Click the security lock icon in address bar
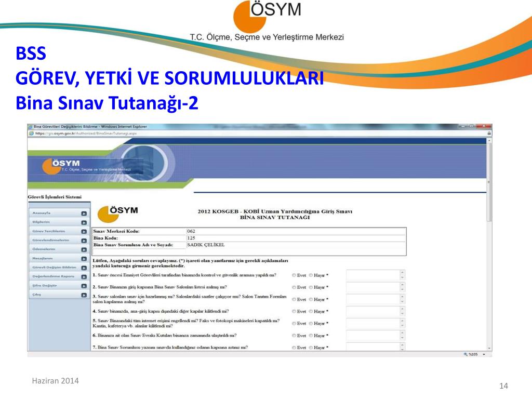The height and width of the screenshot is (399, 532). pos(489,134)
